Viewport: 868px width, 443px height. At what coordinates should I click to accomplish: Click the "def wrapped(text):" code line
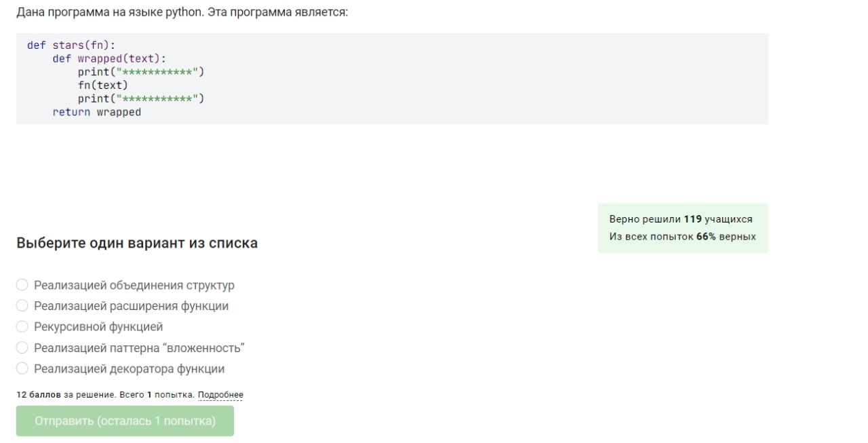(109, 59)
